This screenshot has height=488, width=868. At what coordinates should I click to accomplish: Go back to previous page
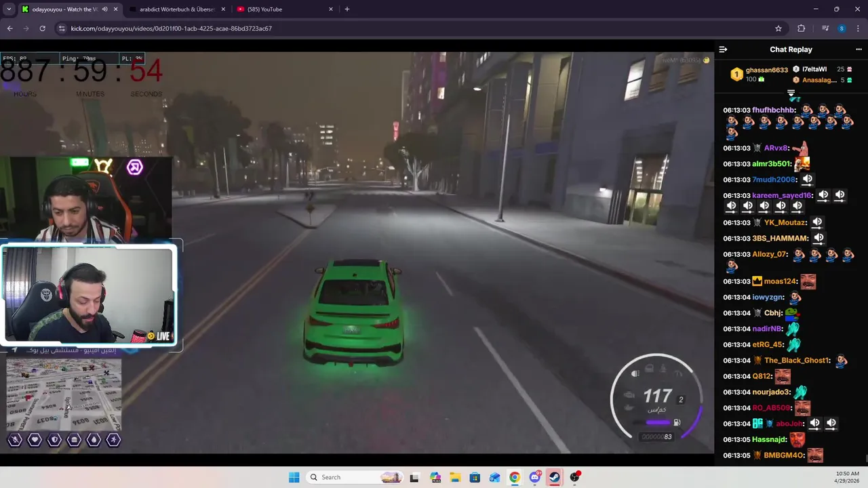pyautogui.click(x=9, y=28)
